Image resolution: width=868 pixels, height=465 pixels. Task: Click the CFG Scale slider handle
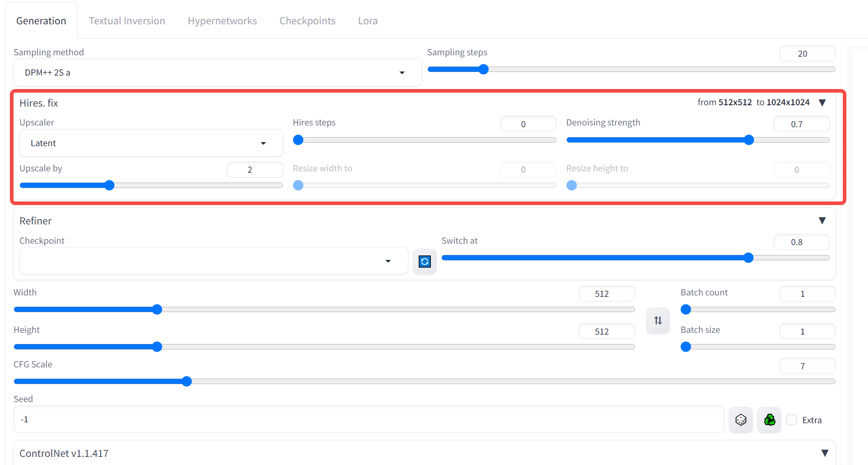coord(187,381)
